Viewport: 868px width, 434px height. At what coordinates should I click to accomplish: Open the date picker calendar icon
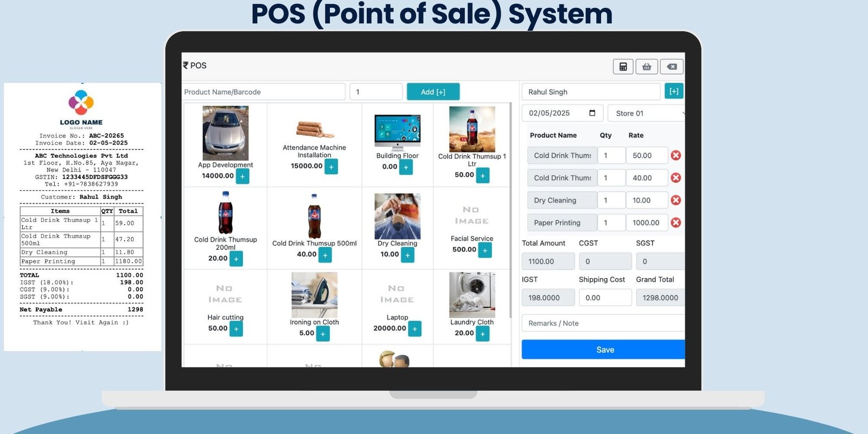click(x=592, y=113)
